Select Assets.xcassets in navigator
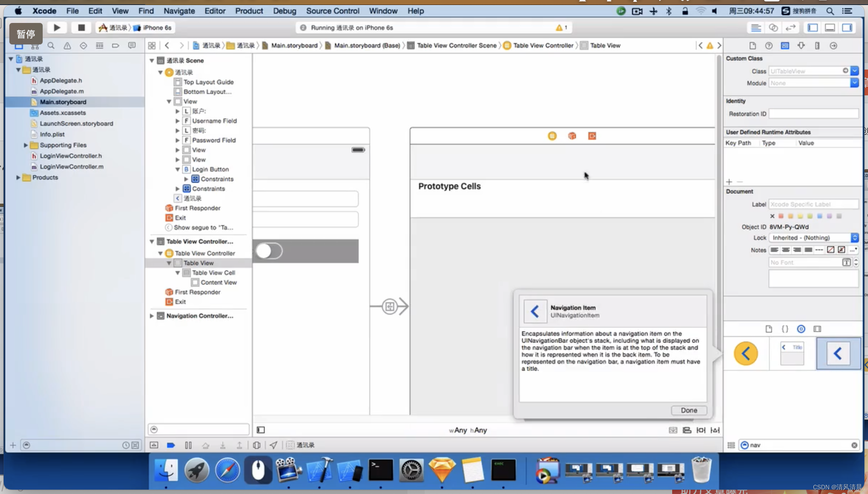Image resolution: width=868 pixels, height=494 pixels. pyautogui.click(x=62, y=113)
